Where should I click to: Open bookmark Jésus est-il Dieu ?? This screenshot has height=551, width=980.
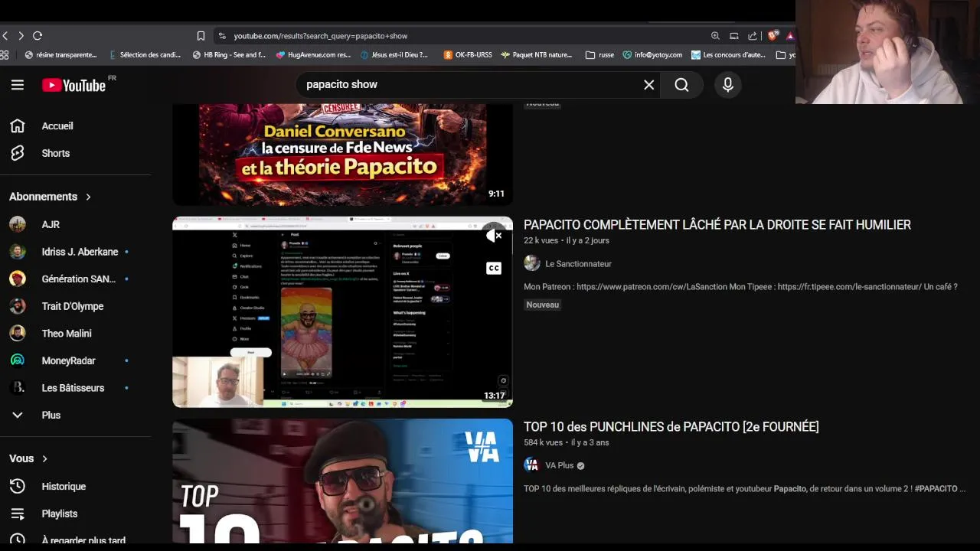(394, 55)
